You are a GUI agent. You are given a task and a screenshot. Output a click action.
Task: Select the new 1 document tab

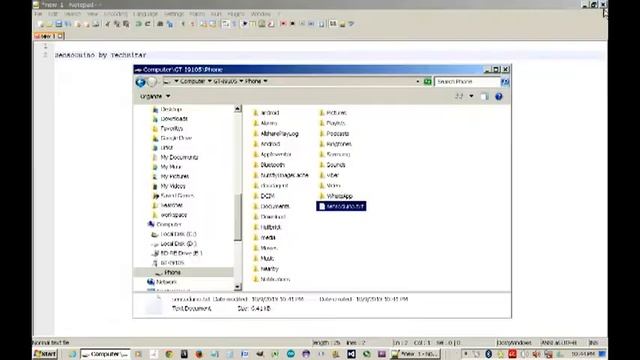click(48, 36)
